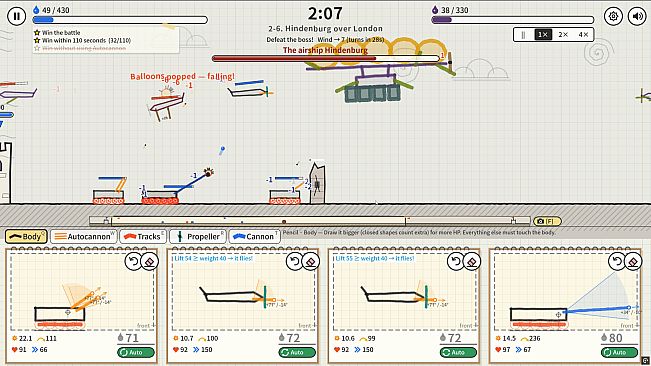Click the wind direction indicator text
This screenshot has height=366, width=651.
[350, 40]
